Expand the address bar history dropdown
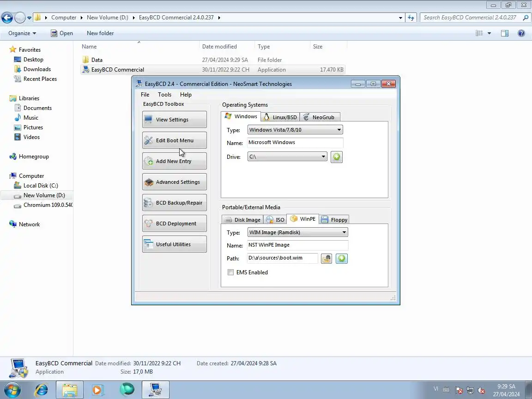 (400, 18)
